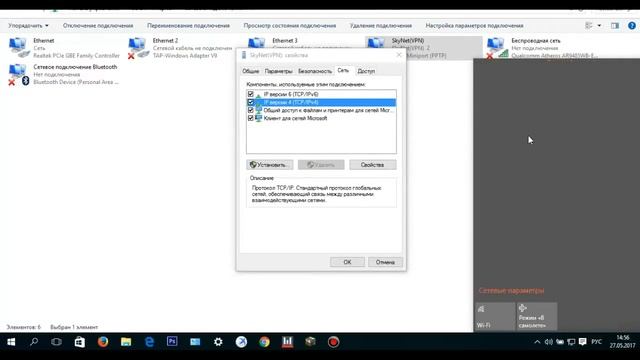Viewport: 640px width, 360px height.
Task: Select the Клиент для сетей Microsoft row
Action: pos(321,118)
